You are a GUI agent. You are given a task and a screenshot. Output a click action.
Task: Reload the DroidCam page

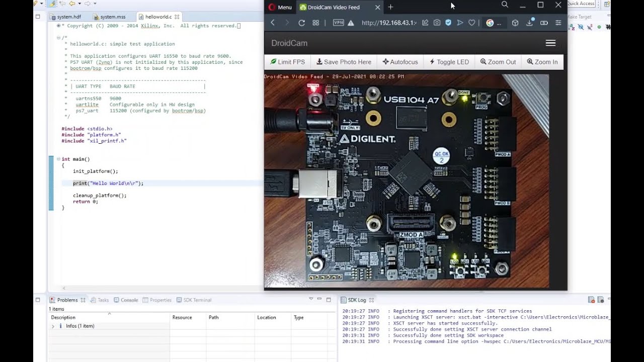click(301, 23)
